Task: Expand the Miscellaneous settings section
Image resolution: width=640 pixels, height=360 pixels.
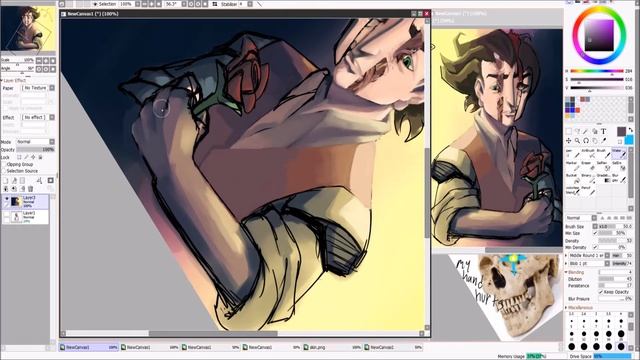Action: coord(567,307)
